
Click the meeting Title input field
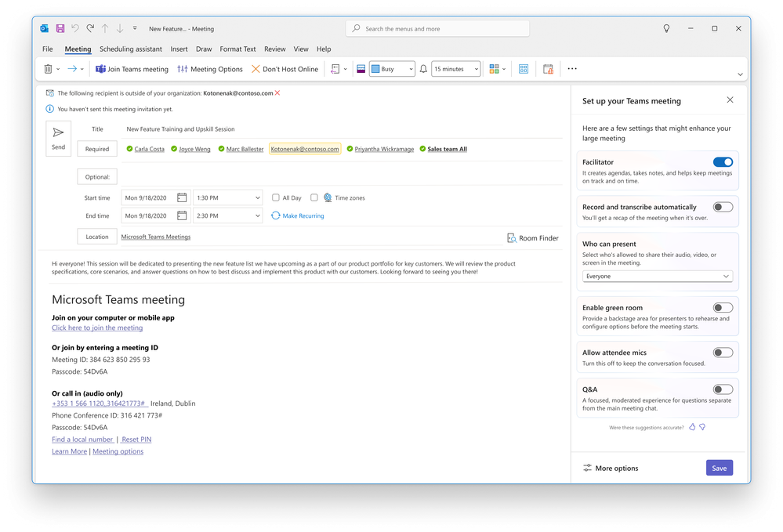342,128
